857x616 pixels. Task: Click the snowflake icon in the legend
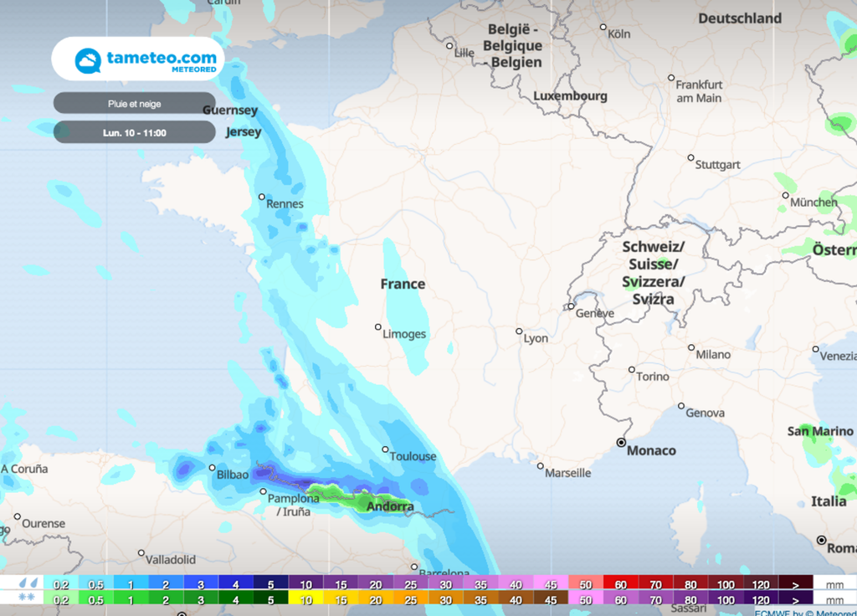click(27, 598)
